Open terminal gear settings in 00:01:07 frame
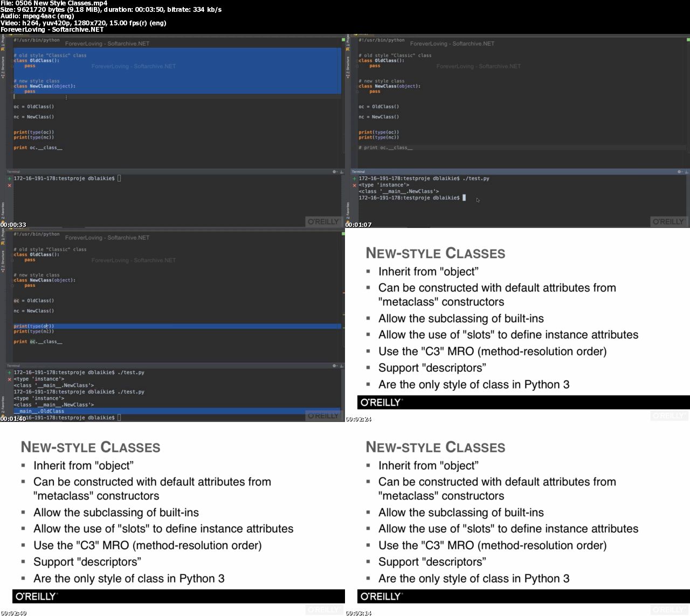 679,172
